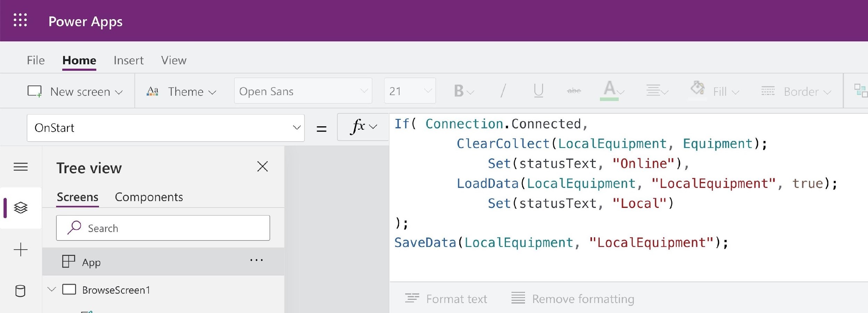Screen dimensions: 868x313
Task: Expand the New screen dropdown arrow
Action: pyautogui.click(x=119, y=92)
